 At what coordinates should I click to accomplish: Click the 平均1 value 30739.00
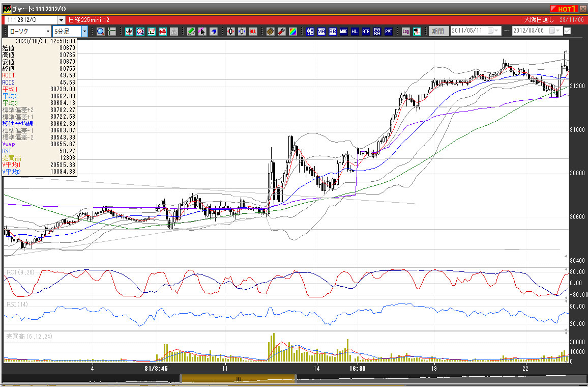(x=63, y=89)
